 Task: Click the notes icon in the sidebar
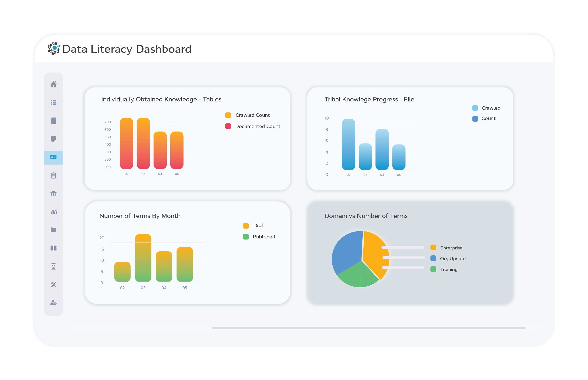pyautogui.click(x=54, y=139)
